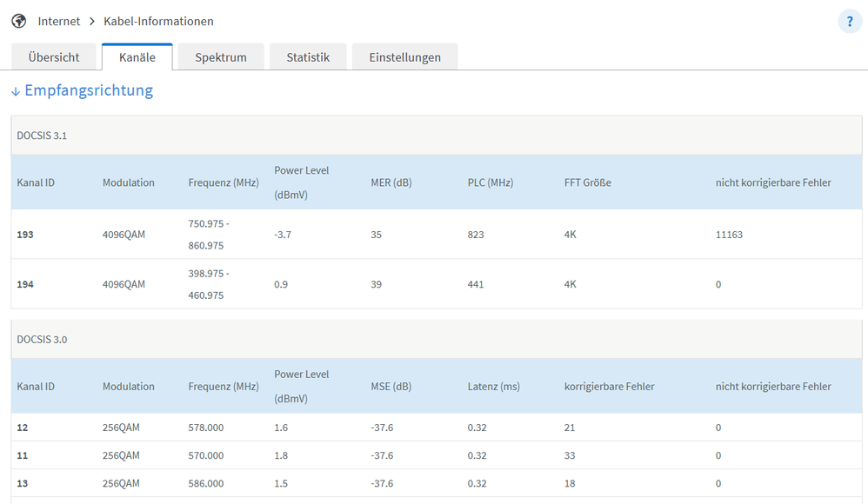Click the Internet breadcrumb link

[x=59, y=21]
